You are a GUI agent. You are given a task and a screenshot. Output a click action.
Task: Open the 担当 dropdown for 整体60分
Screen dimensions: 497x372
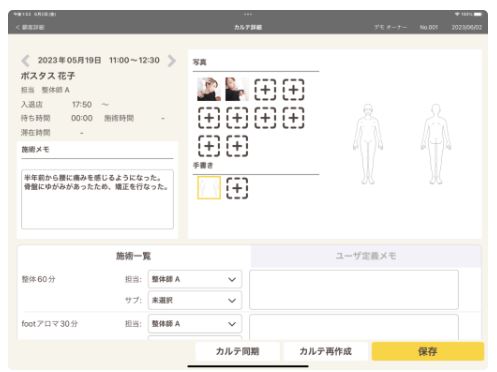click(x=195, y=279)
